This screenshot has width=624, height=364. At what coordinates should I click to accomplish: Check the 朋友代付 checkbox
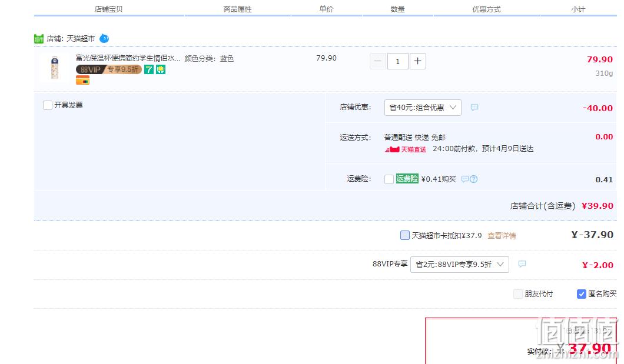click(x=518, y=294)
